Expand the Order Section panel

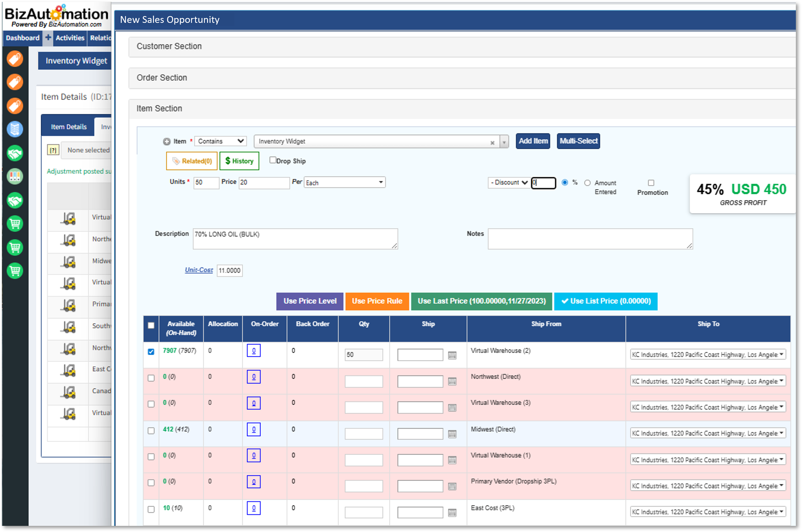tap(462, 78)
